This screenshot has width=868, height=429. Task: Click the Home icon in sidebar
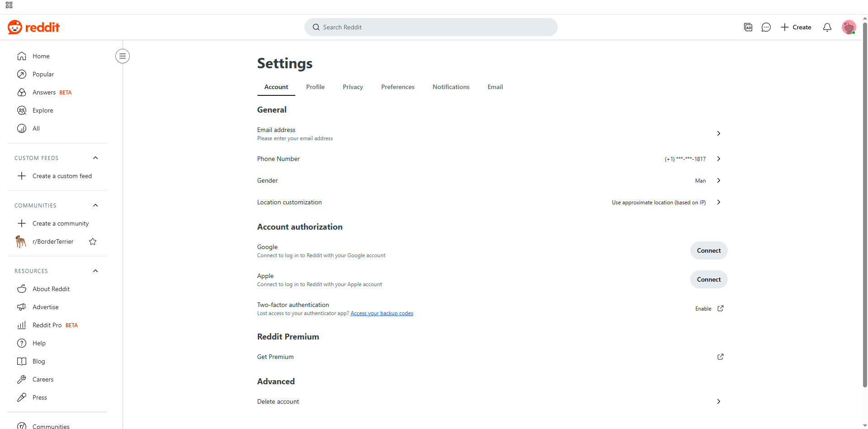[22, 56]
